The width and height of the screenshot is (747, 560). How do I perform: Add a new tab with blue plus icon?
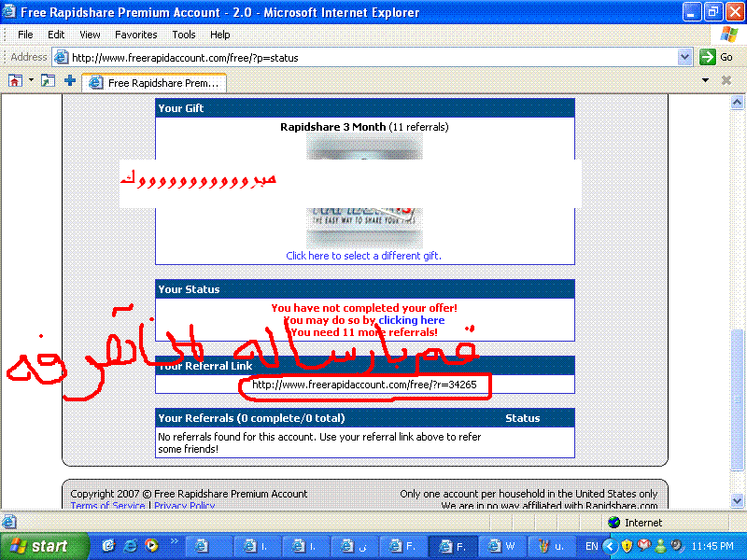pyautogui.click(x=70, y=80)
